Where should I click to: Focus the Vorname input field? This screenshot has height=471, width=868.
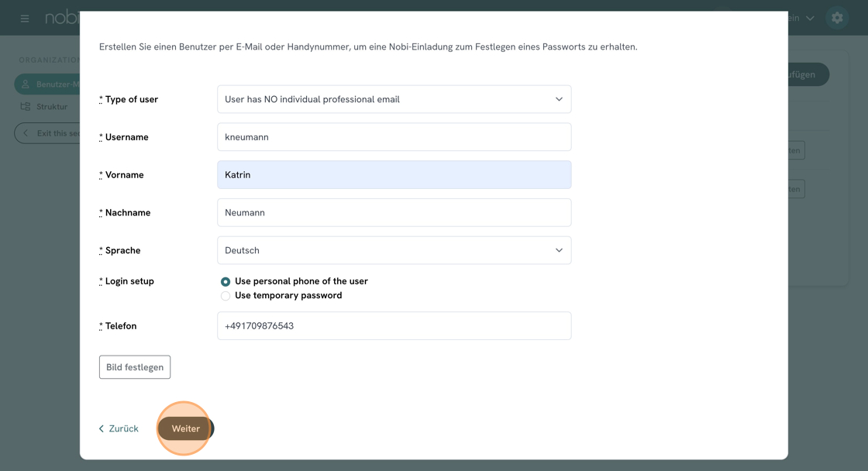394,175
